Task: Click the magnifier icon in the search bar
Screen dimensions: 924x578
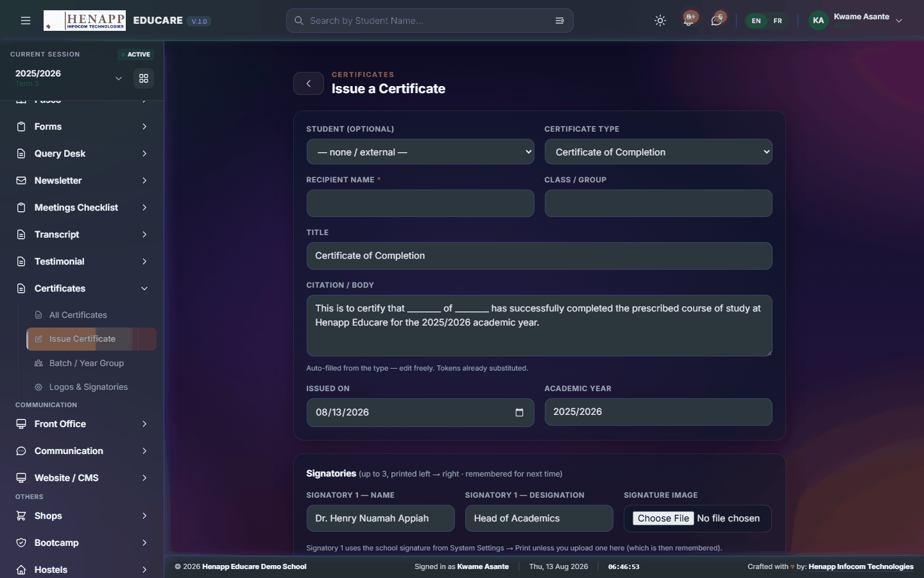Action: click(299, 21)
